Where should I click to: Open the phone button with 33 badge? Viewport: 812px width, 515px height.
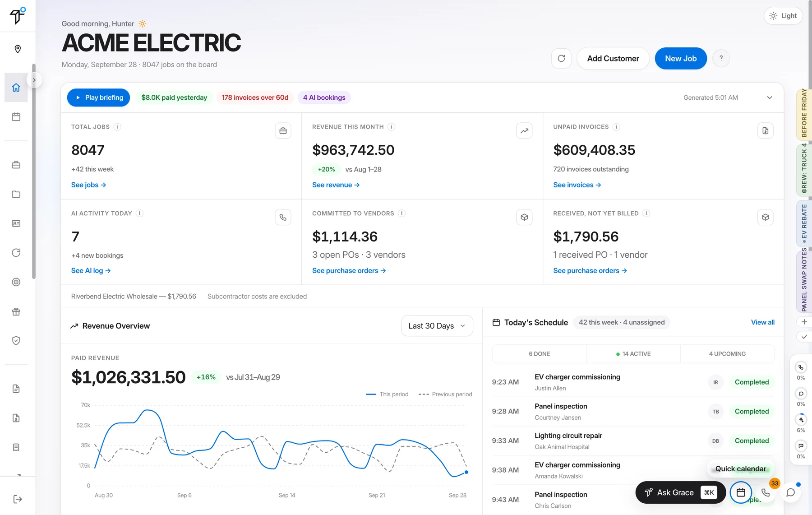pos(766,492)
